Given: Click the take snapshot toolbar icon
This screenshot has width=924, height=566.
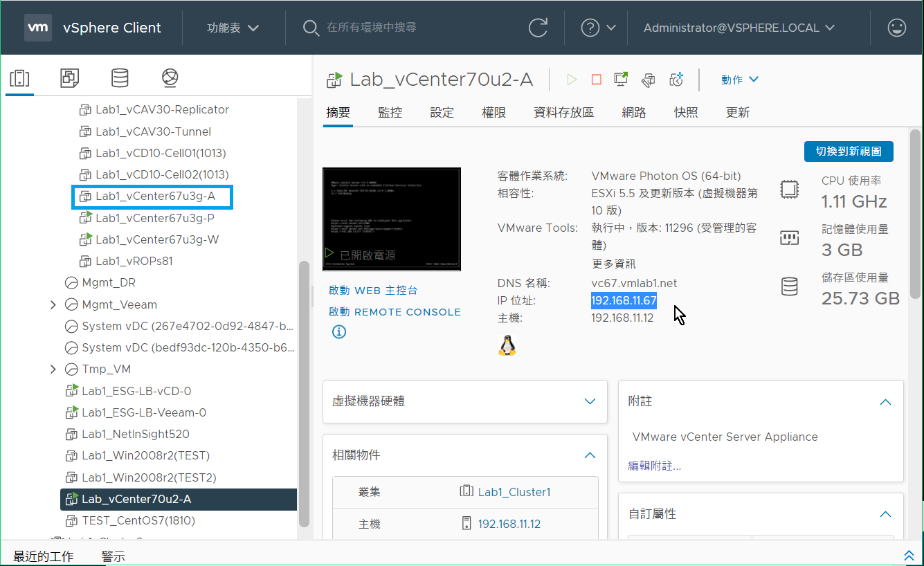Looking at the screenshot, I should click(x=676, y=80).
